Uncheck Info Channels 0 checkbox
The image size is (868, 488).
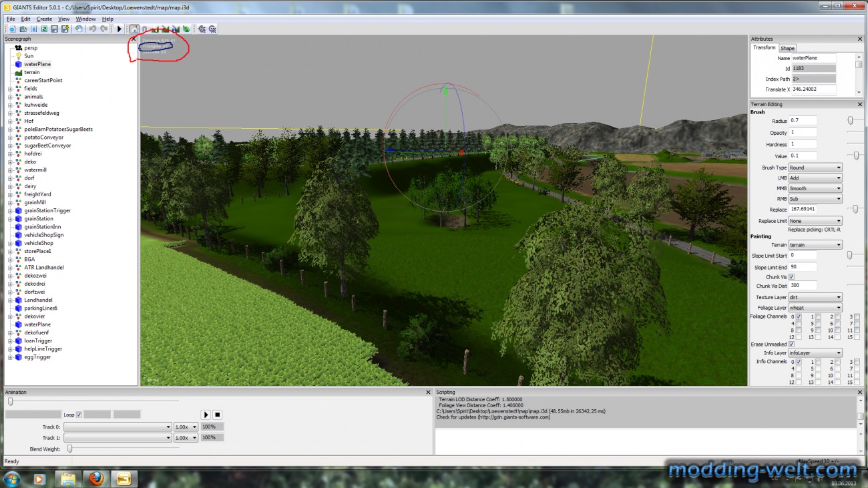[798, 362]
